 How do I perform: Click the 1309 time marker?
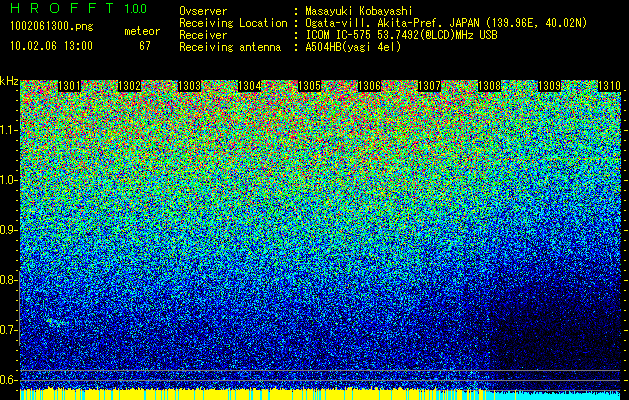(549, 86)
